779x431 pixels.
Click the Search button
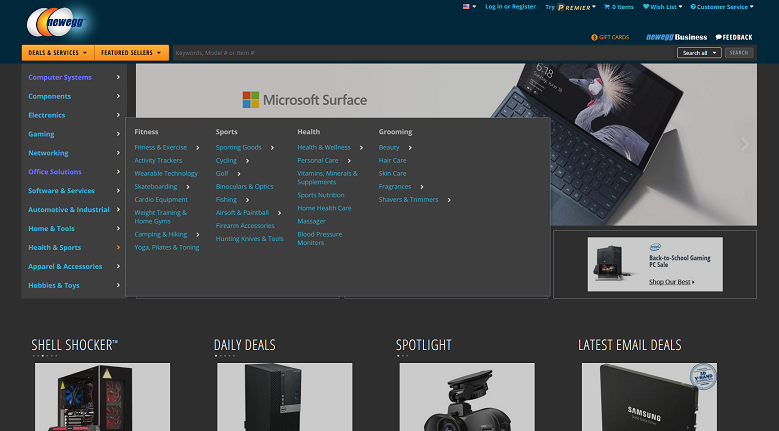click(x=739, y=53)
